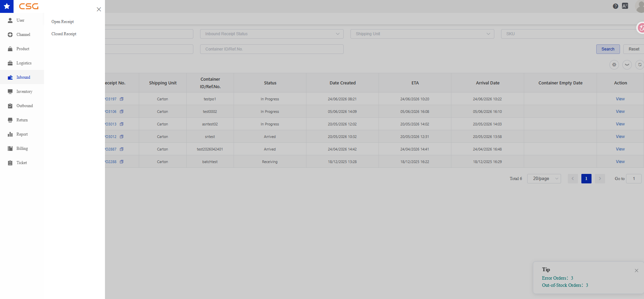
Task: View the batchtest receipt
Action: coord(620,162)
